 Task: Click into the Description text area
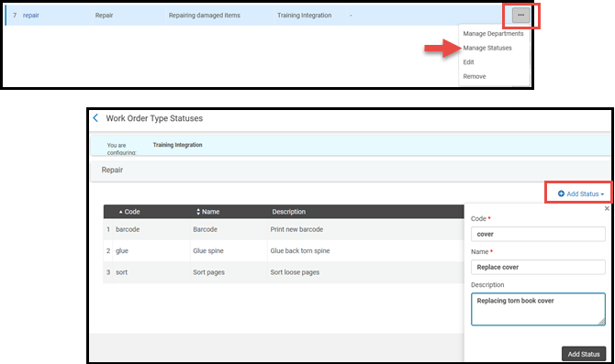538,309
